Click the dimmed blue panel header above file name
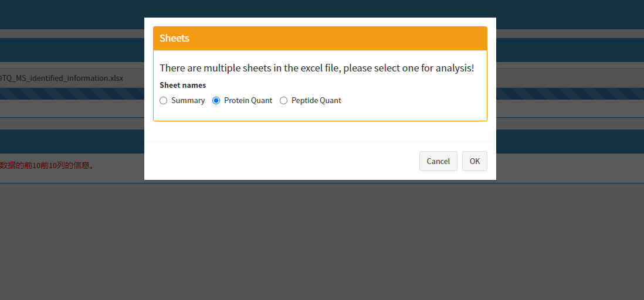The height and width of the screenshot is (300, 644). [x=70, y=50]
